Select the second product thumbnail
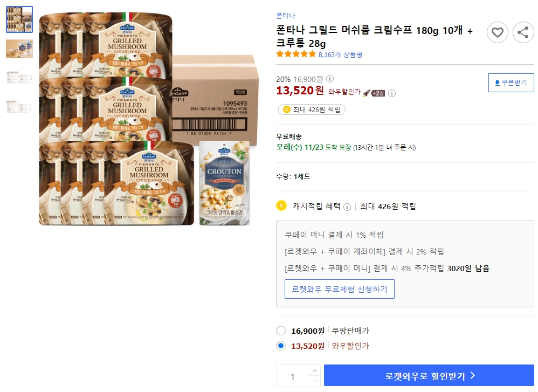538x392 pixels. click(19, 49)
